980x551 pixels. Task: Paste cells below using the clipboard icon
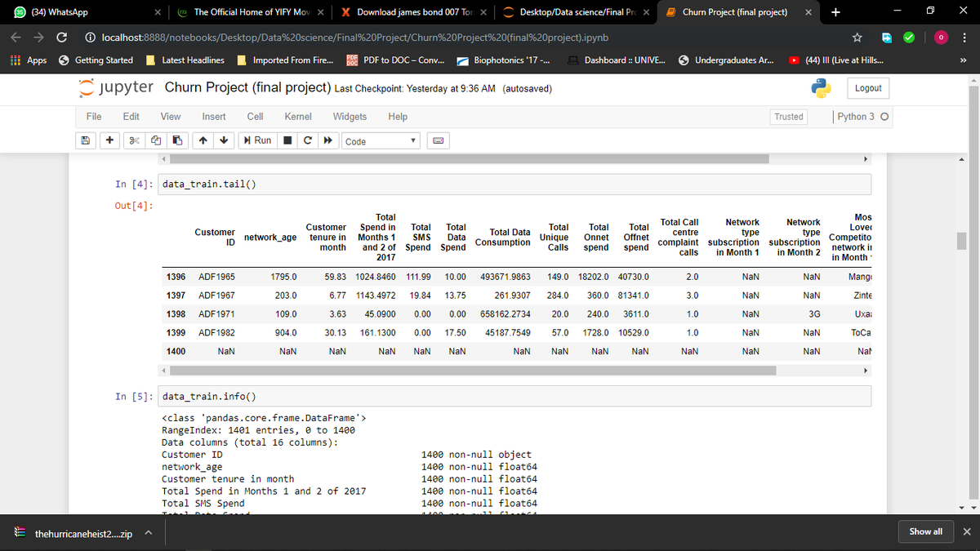coord(176,140)
